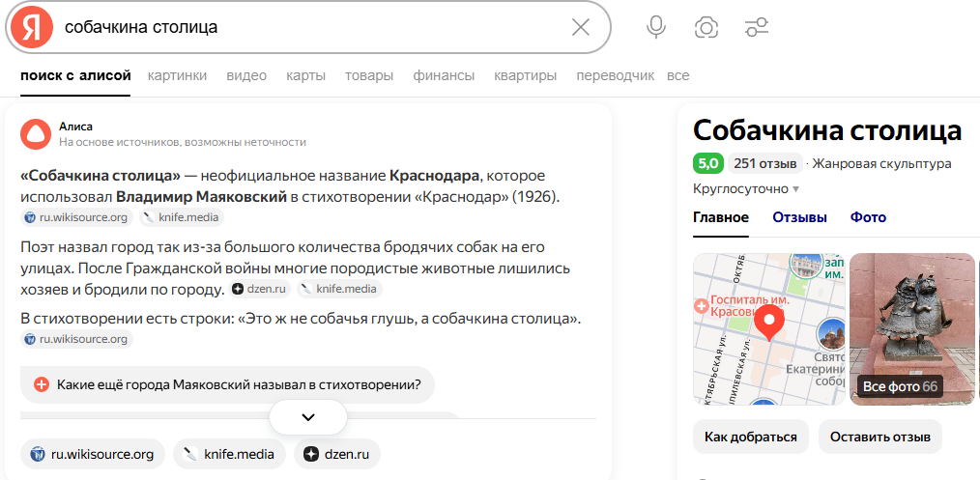Select the 'поиск с алисой' tab
The width and height of the screenshot is (980, 480).
point(75,76)
